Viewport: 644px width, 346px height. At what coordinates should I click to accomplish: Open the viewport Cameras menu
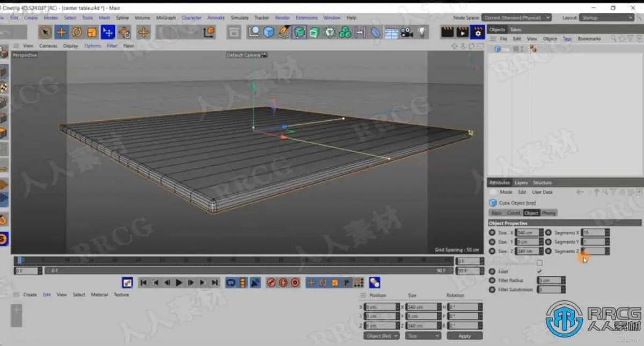(x=48, y=46)
